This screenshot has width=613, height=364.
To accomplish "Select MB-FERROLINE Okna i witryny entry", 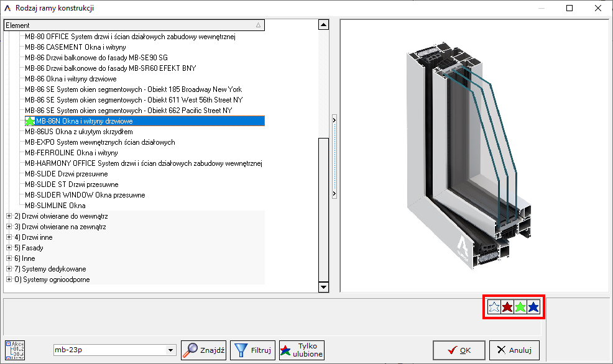I will (71, 153).
